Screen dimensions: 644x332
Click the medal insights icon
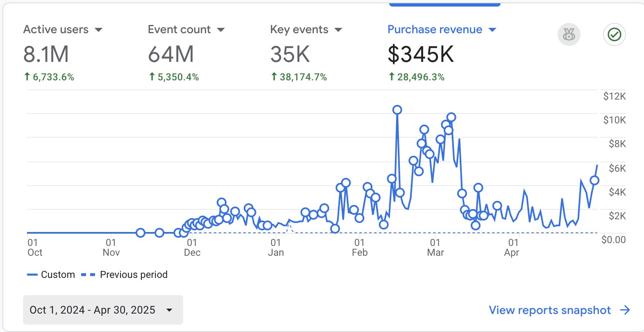569,34
